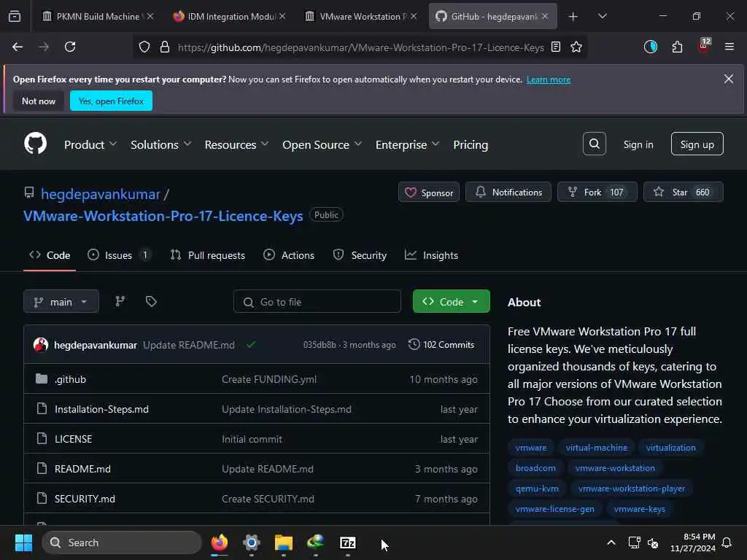The height and width of the screenshot is (560, 747).
Task: Expand the Product menu
Action: [x=90, y=144]
